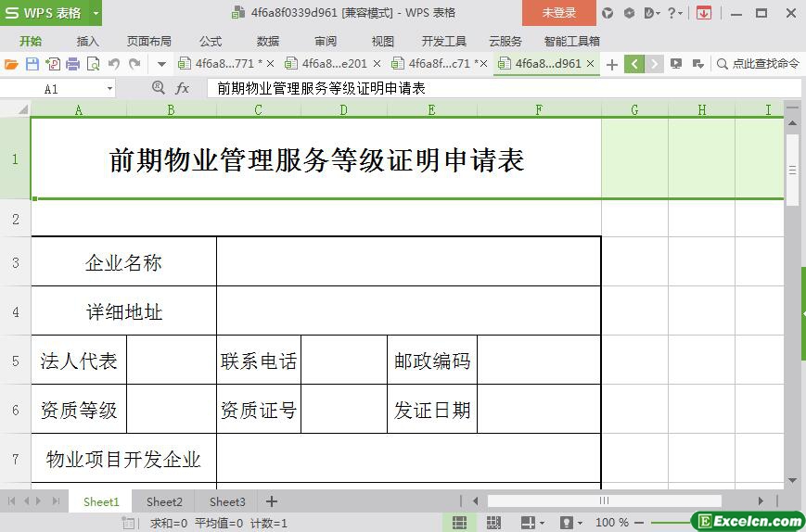This screenshot has height=532, width=806.
Task: Expand the quick access toolbar customize arrow
Action: coord(161,64)
